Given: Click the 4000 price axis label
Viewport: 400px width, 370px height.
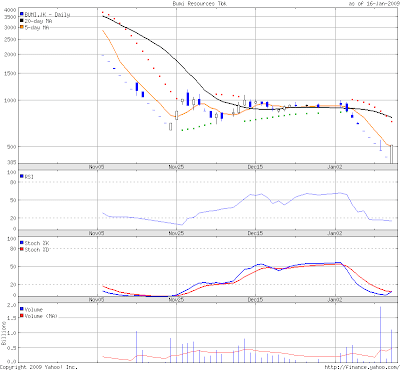Looking at the screenshot, I should pos(10,10).
